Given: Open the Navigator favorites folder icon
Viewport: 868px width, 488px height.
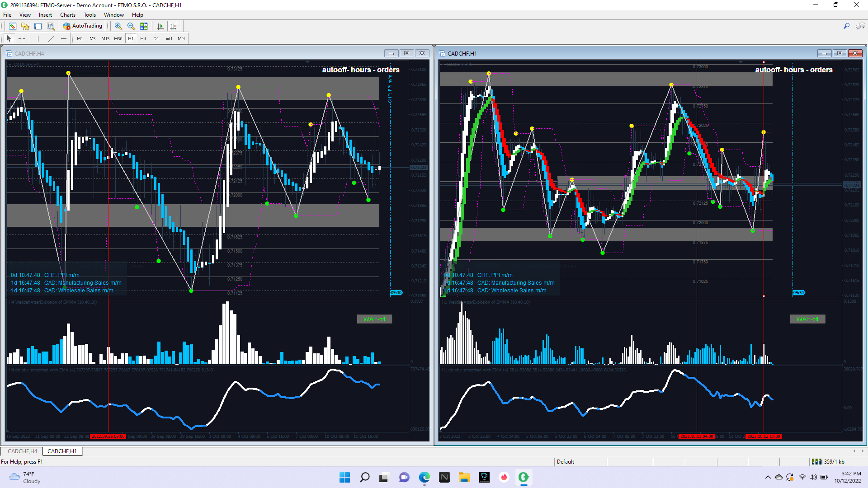Looking at the screenshot, I should coord(25,26).
